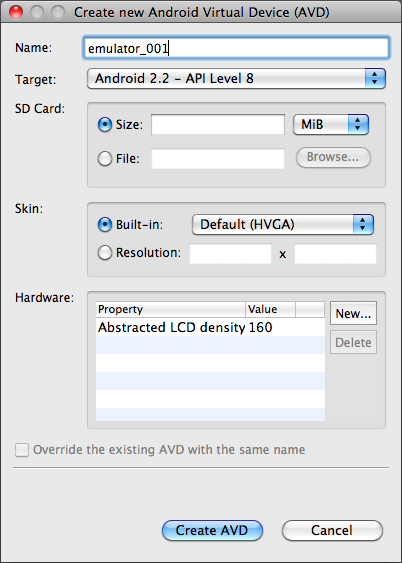Open the Target dropdown showing Android 2.2
Viewport: 402px width, 563px height.
236,78
